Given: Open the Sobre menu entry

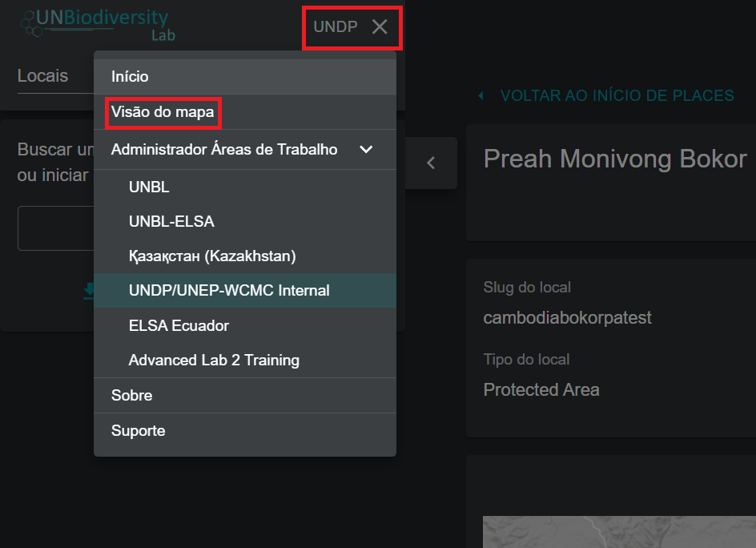Looking at the screenshot, I should click(131, 396).
